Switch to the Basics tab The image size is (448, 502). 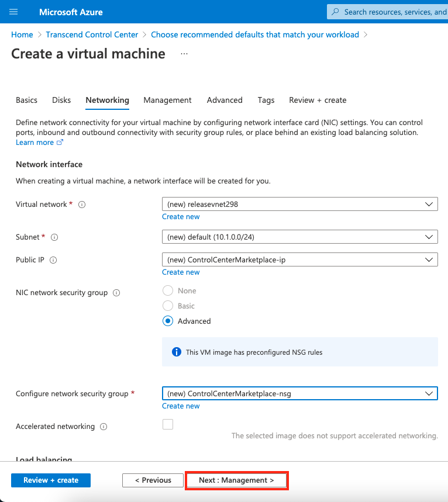(26, 100)
